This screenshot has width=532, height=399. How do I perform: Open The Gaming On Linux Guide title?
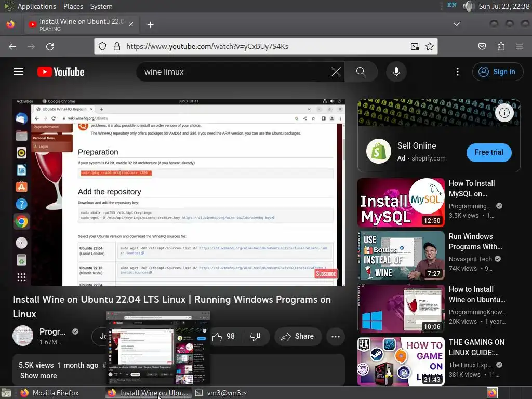pyautogui.click(x=476, y=347)
